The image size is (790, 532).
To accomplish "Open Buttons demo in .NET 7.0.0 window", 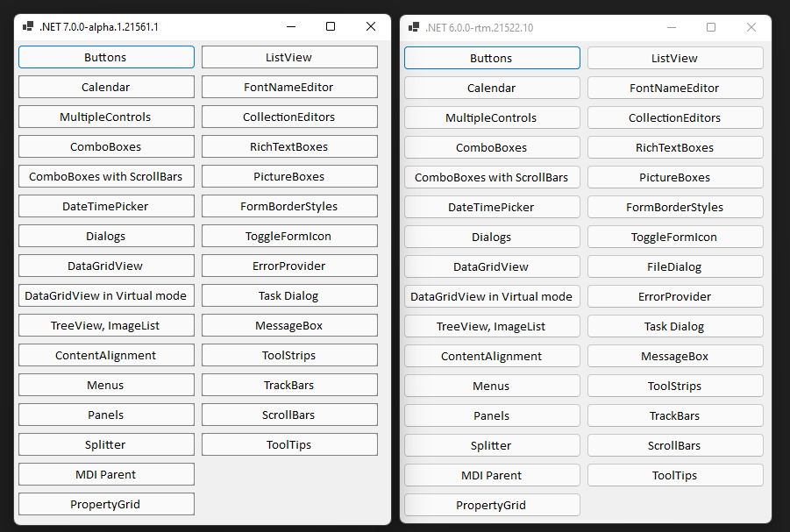I will (106, 58).
